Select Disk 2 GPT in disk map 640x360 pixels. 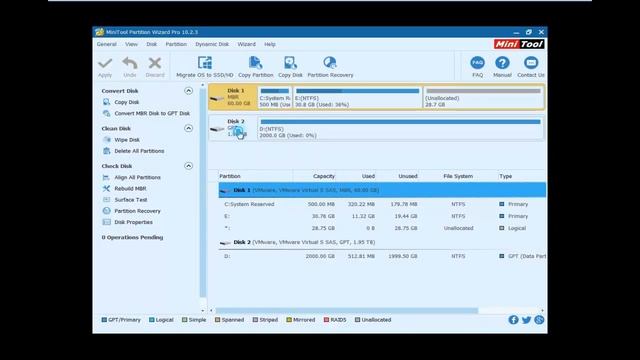pos(233,128)
